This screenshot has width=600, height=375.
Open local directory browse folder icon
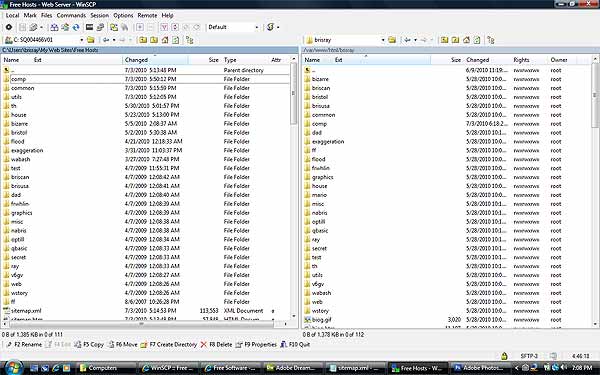point(91,40)
